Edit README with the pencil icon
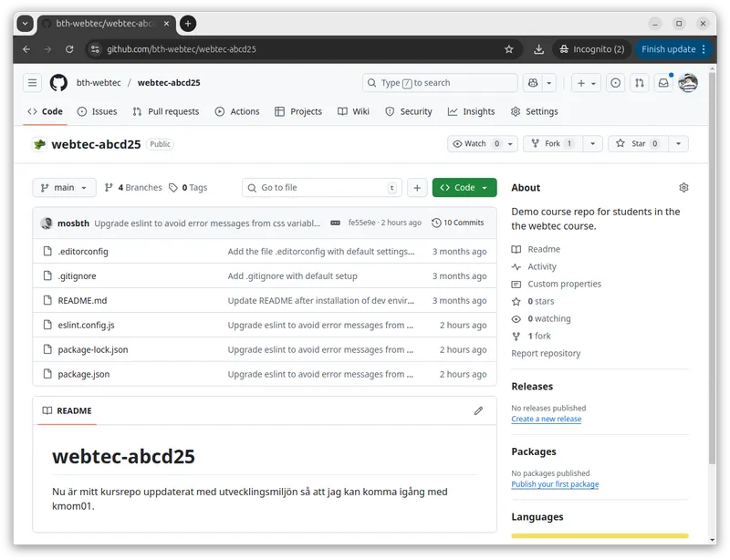Screen dimensions: 730x560 pos(478,411)
